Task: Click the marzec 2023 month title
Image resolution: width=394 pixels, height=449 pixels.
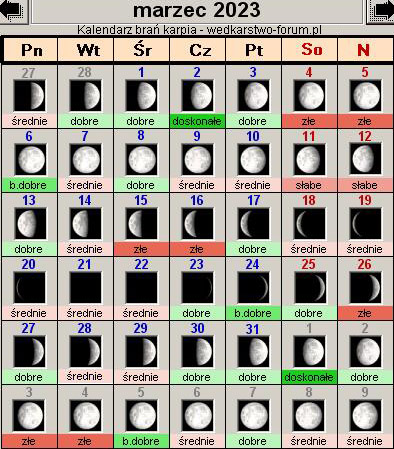Action: tap(197, 10)
